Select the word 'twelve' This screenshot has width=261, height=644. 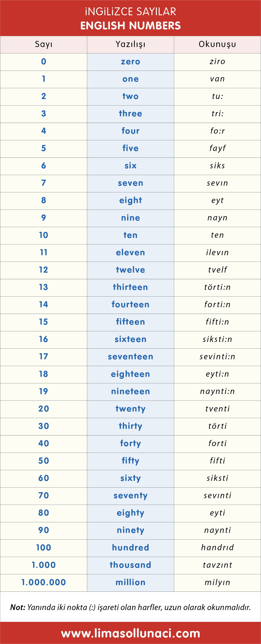[x=130, y=270]
